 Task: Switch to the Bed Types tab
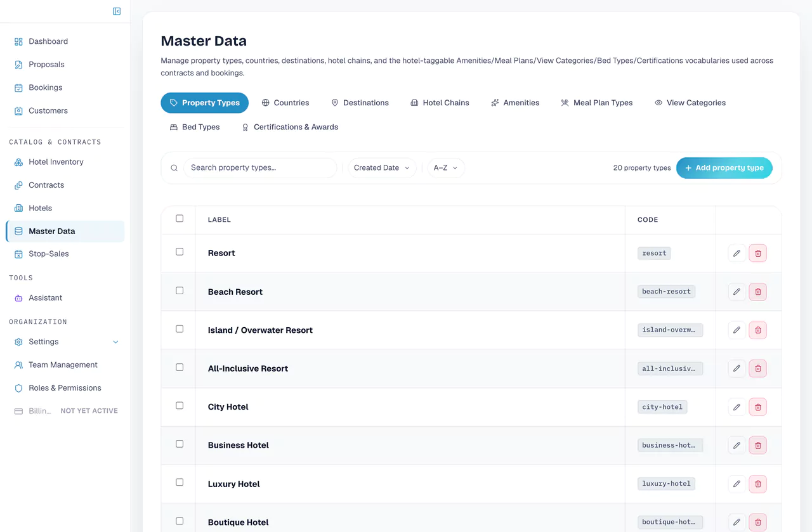(195, 127)
